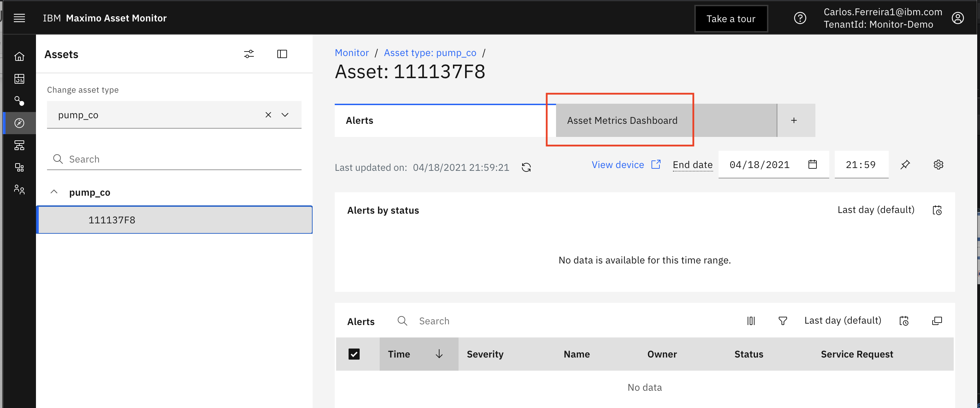Open the catalog squares icon in sidebar
The height and width of the screenshot is (408, 980).
pos(19,167)
